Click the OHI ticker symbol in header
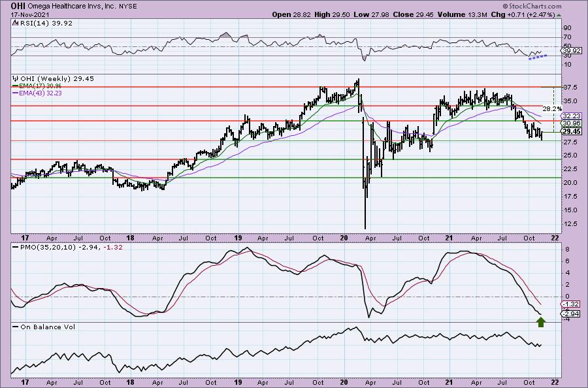The image size is (588, 388). point(17,6)
